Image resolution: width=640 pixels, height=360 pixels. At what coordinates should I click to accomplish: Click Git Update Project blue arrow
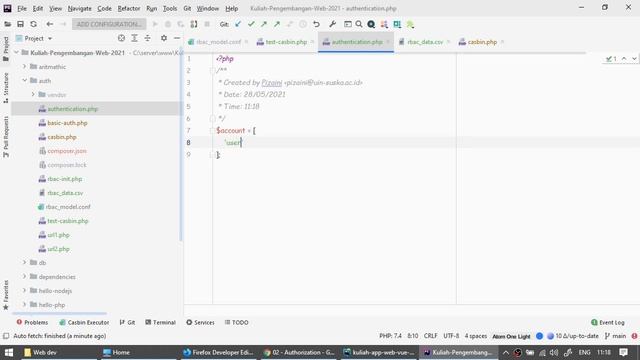[x=238, y=24]
